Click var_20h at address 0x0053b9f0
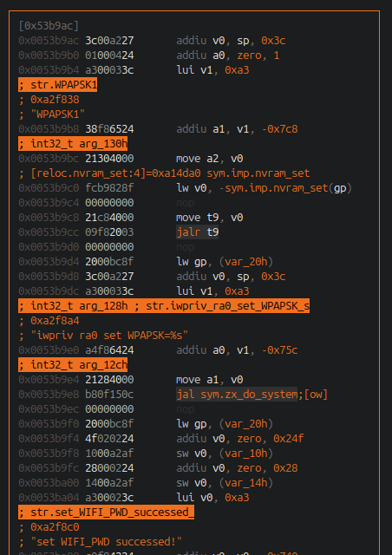This screenshot has height=555, width=392. coord(246,424)
